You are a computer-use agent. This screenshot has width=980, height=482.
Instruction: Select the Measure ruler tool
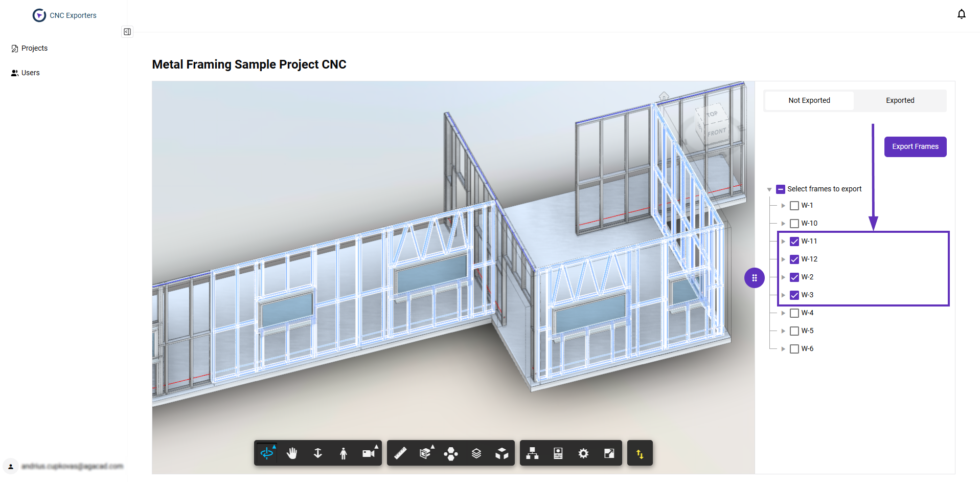(400, 453)
